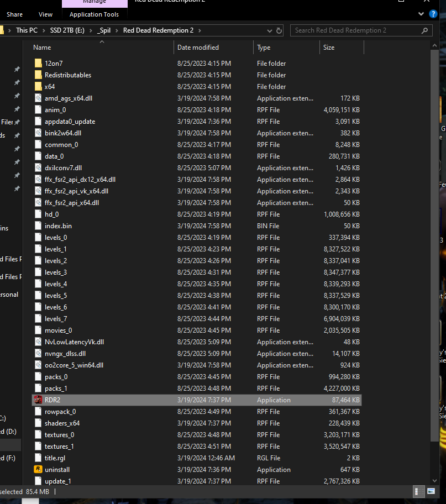Click the file list scrollbar up arrow

pyautogui.click(x=435, y=46)
